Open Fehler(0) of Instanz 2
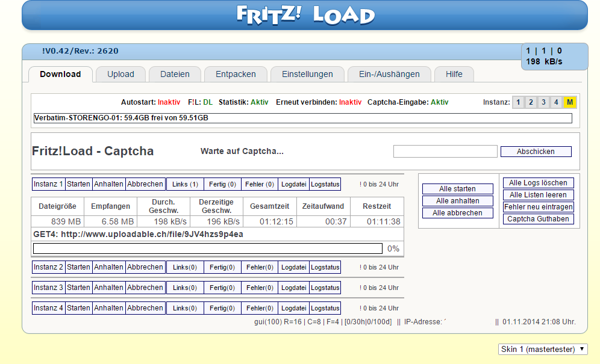Image resolution: width=600 pixels, height=364 pixels. point(260,267)
